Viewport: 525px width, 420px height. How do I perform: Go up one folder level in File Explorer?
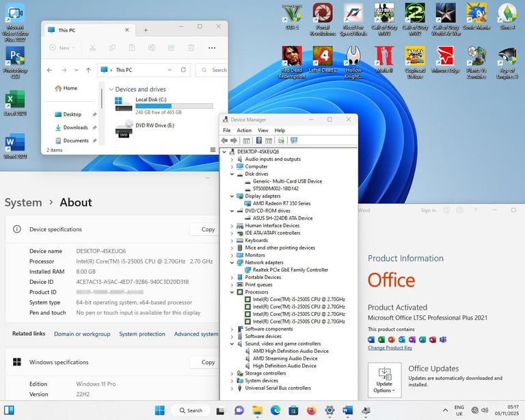click(88, 70)
